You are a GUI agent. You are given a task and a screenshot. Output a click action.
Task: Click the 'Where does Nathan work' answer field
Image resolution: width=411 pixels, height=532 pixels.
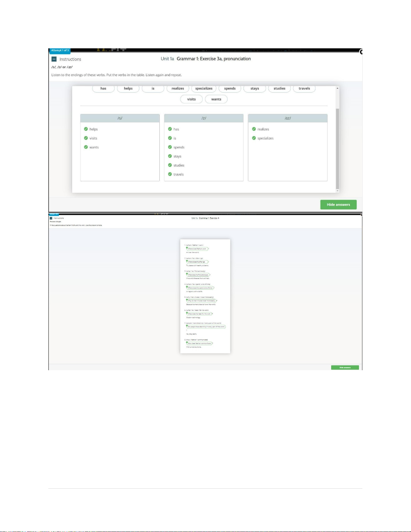tap(197, 249)
